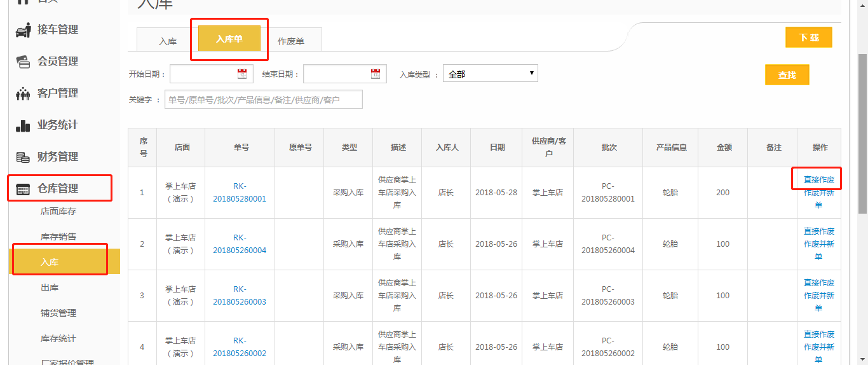Viewport: 868px width, 365px height.
Task: Click 直接作废 for the first row
Action: (818, 179)
